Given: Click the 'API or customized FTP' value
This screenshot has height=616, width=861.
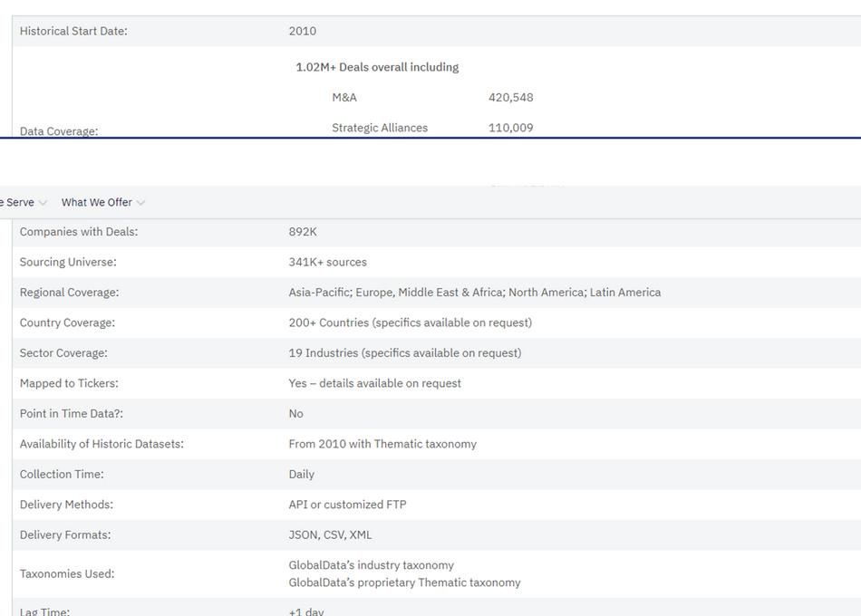Looking at the screenshot, I should click(x=348, y=505).
